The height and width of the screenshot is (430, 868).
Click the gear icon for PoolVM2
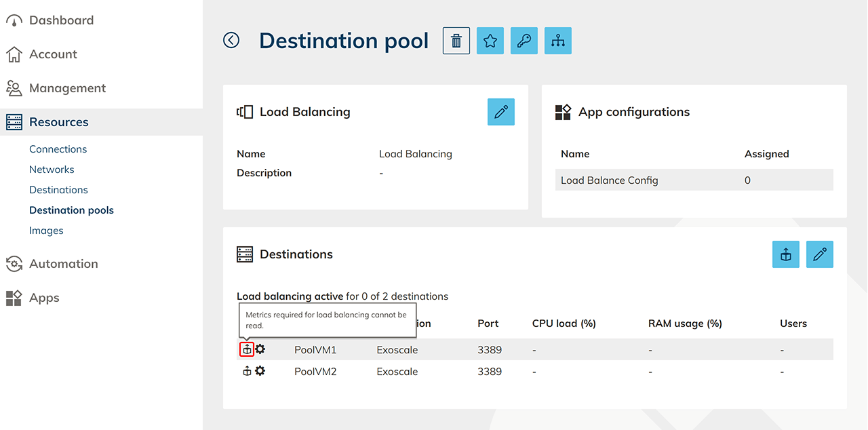pos(260,371)
